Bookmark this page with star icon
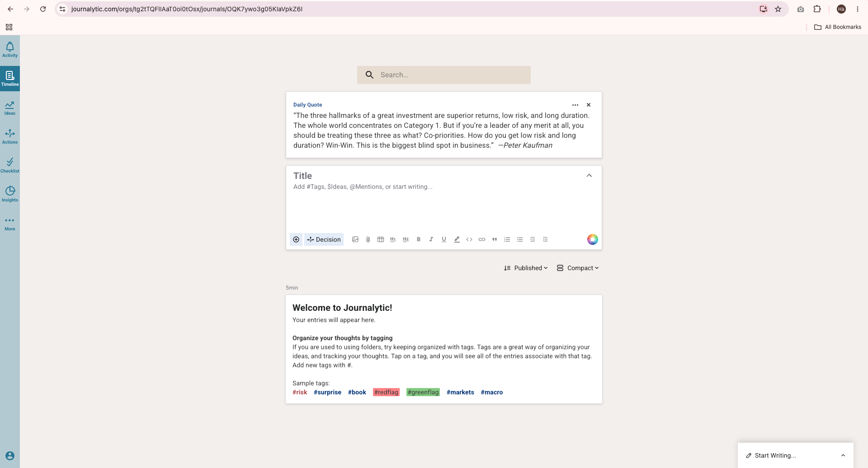This screenshot has width=868, height=468. click(778, 9)
